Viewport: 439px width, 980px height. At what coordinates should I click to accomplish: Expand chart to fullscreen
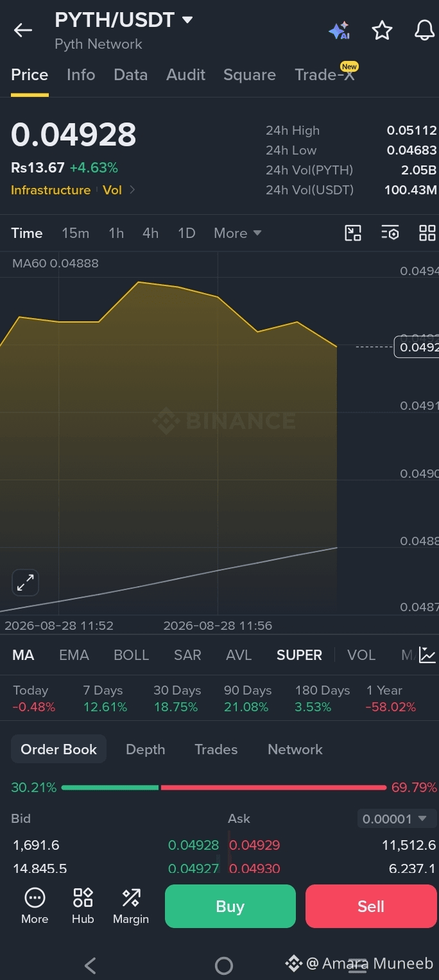pyautogui.click(x=26, y=582)
